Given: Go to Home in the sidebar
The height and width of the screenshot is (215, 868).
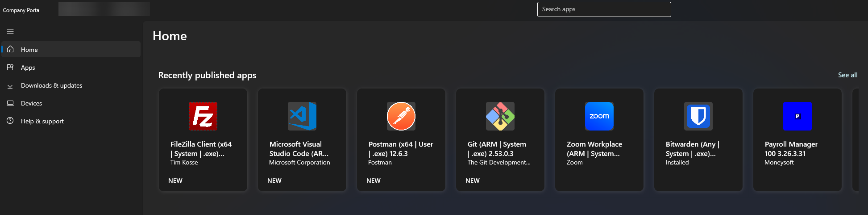Looking at the screenshot, I should point(29,50).
